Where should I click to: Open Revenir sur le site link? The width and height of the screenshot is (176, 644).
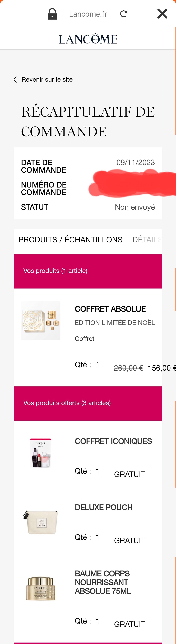[x=47, y=80]
